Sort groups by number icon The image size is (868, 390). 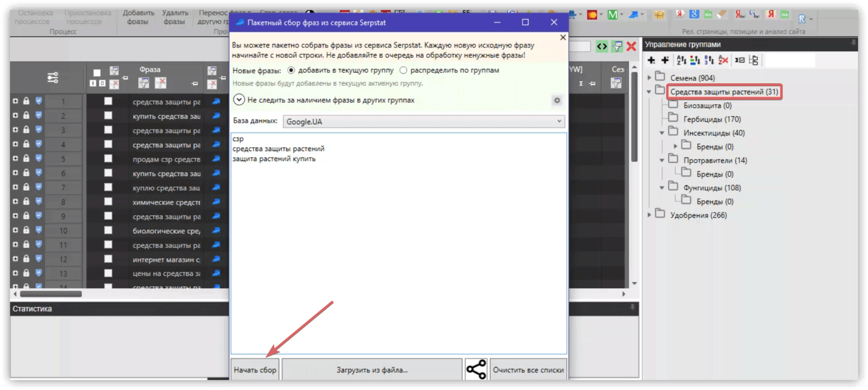pos(709,61)
